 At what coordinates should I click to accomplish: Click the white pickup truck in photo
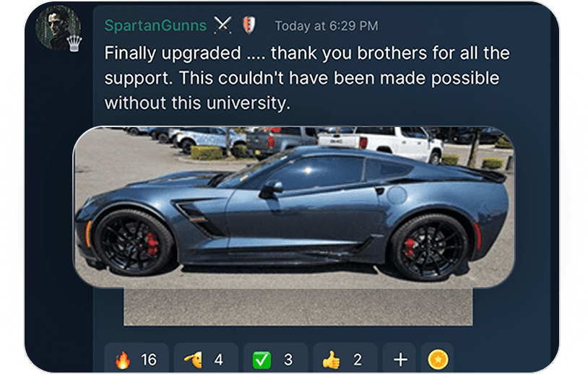381,142
